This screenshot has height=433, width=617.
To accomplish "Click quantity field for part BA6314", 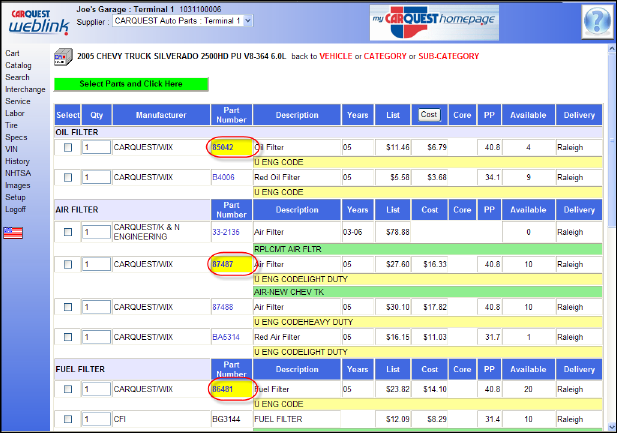I will 96,337.
